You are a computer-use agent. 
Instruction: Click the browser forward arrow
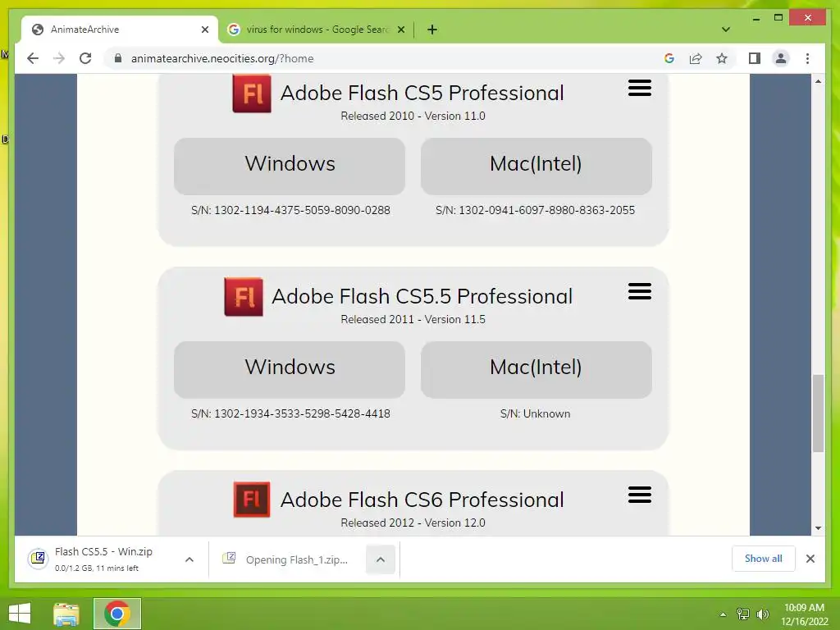click(x=59, y=58)
